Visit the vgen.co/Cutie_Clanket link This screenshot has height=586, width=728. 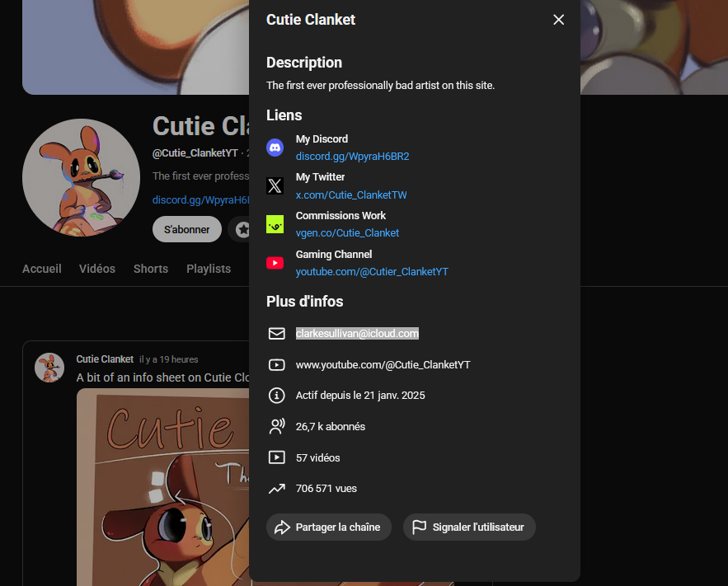(347, 233)
